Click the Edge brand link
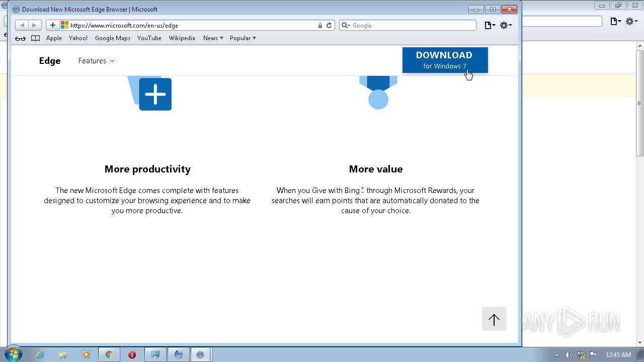The width and height of the screenshot is (644, 362). (x=50, y=61)
